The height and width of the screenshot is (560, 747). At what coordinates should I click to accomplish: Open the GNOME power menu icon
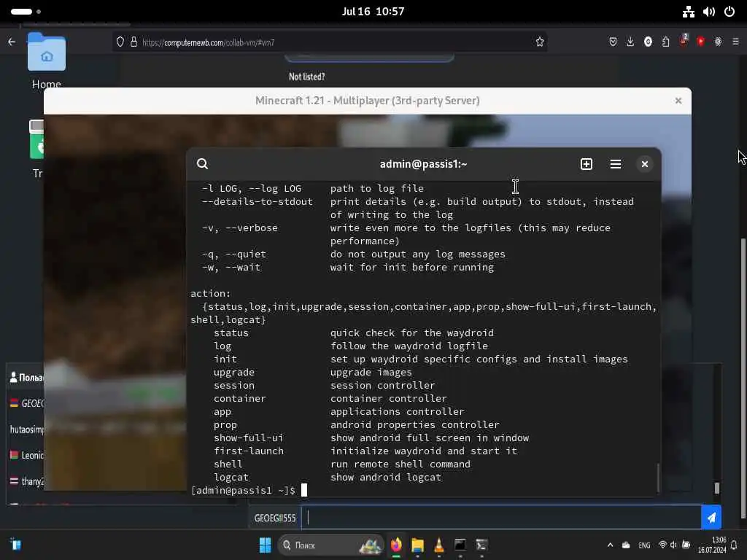click(x=729, y=12)
